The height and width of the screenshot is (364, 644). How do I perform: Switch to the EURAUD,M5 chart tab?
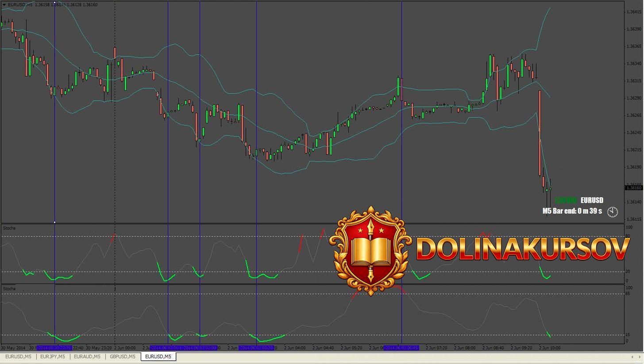(87, 356)
